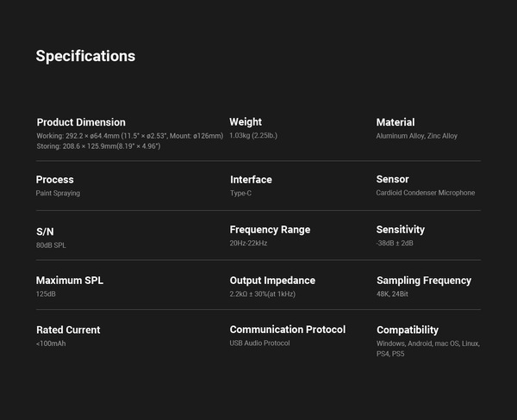Select the Sensitivity heading
This screenshot has height=420, width=517.
point(401,229)
